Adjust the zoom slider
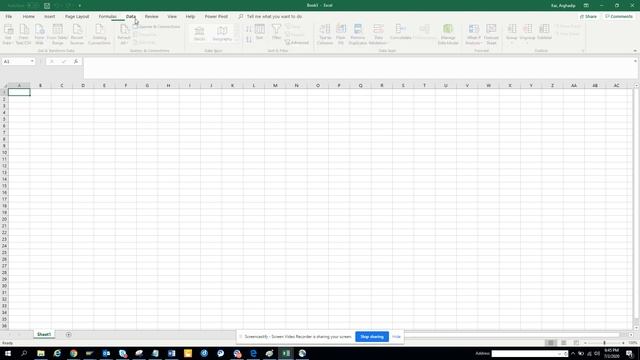Screen dimensions: 640x360 pyautogui.click(x=604, y=343)
